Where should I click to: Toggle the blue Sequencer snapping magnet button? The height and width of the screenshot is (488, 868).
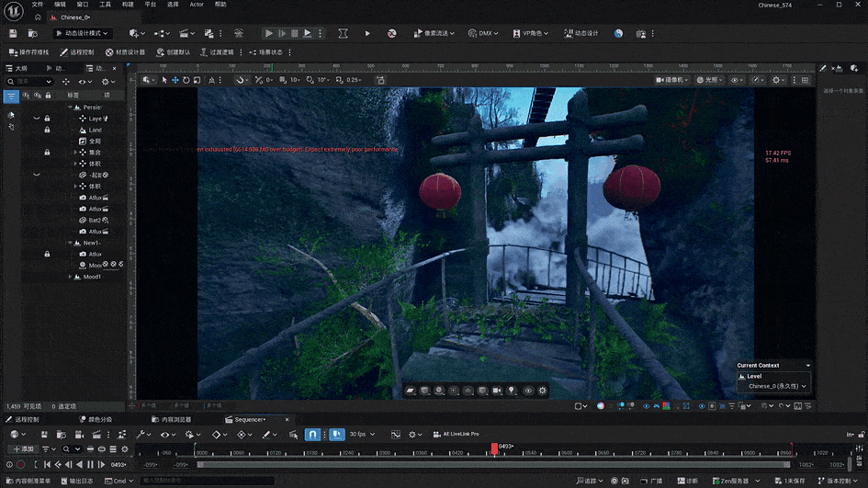(x=313, y=435)
